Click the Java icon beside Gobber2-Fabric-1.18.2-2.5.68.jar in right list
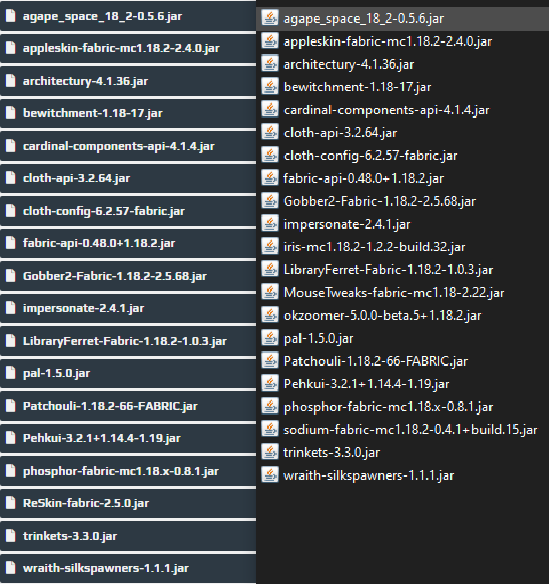Screen dimensions: 549x584 point(270,201)
